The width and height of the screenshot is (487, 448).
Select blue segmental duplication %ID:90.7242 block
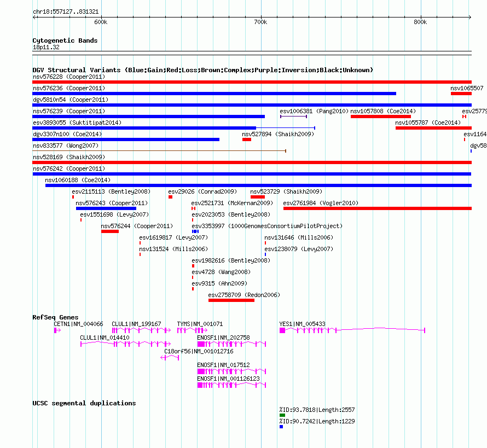point(281,427)
